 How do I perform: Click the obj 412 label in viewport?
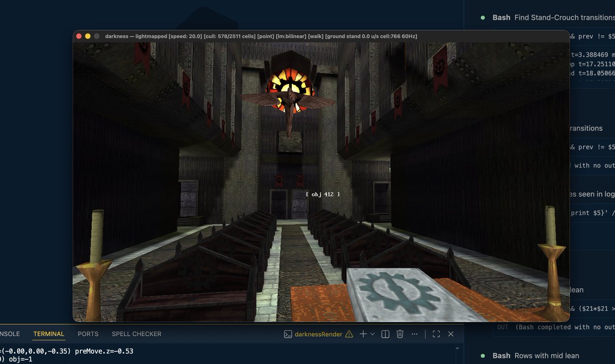[323, 194]
